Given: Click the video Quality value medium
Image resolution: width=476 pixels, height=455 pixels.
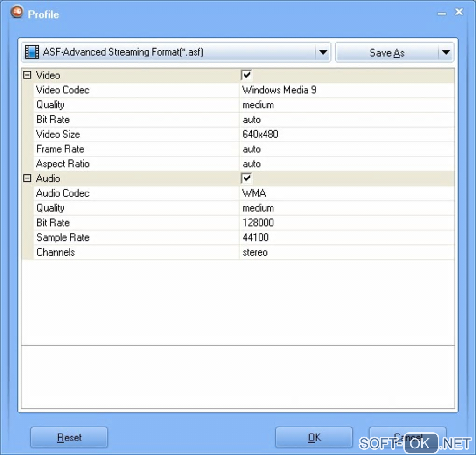Looking at the screenshot, I should click(x=258, y=105).
